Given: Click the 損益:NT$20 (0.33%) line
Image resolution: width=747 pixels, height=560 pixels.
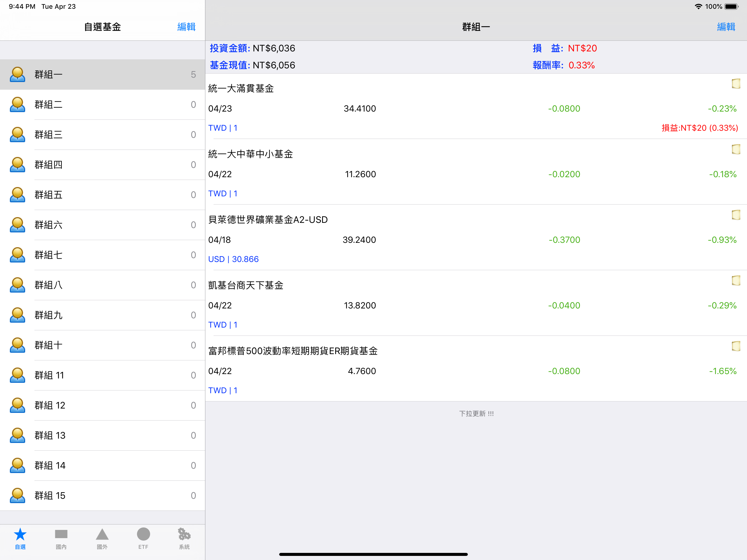Looking at the screenshot, I should pyautogui.click(x=699, y=128).
